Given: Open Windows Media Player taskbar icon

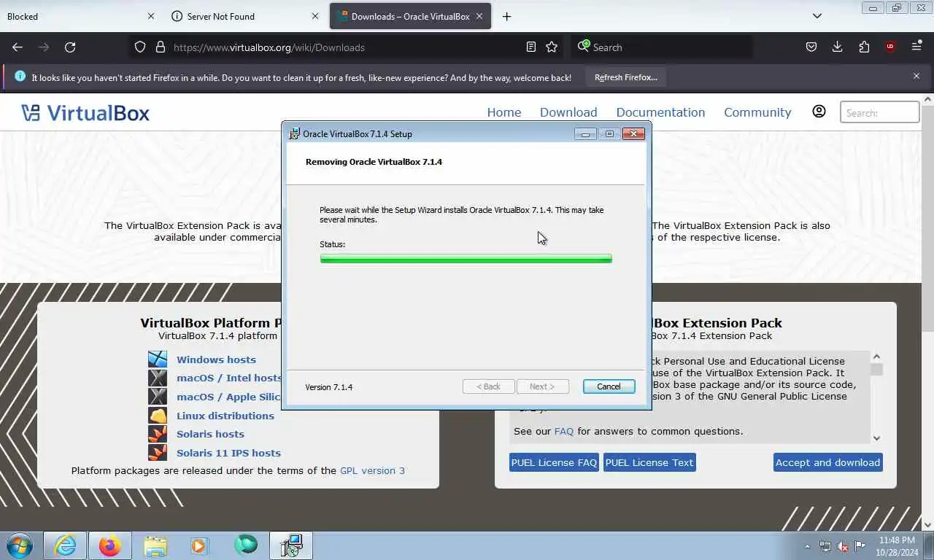Looking at the screenshot, I should click(200, 545).
